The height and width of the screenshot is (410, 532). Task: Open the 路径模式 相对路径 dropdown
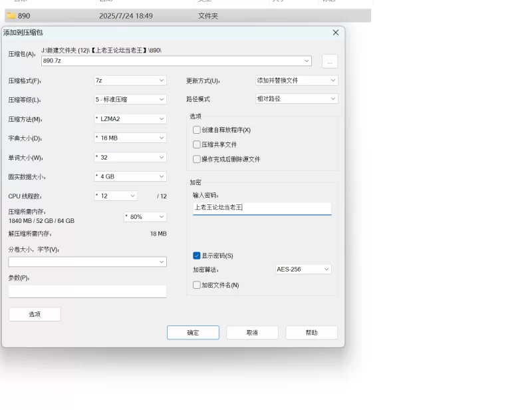pyautogui.click(x=297, y=99)
